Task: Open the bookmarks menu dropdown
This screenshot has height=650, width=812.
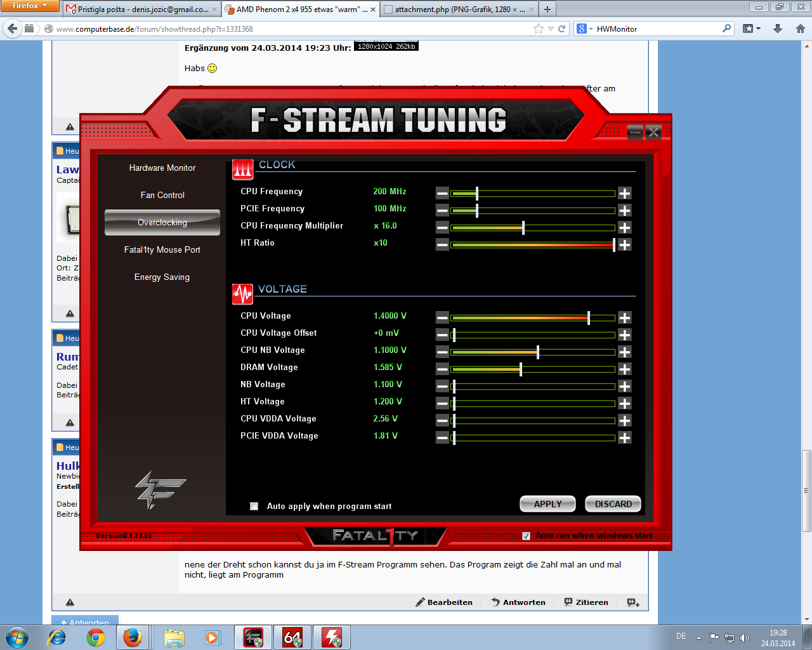Action: (751, 29)
